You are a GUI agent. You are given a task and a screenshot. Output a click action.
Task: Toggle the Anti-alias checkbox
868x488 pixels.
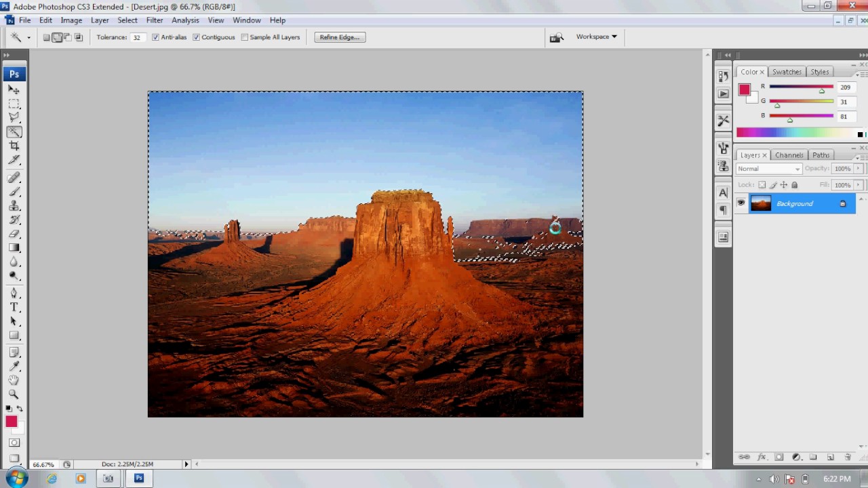(x=155, y=37)
